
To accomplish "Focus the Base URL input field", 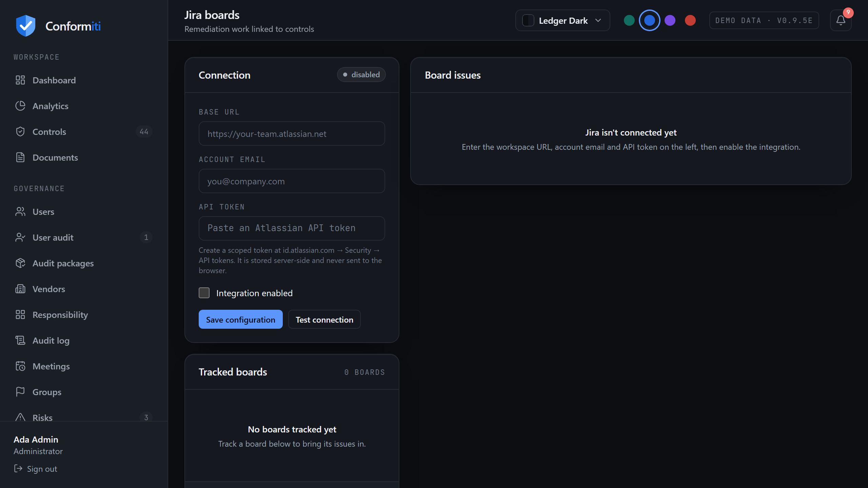I will 292,134.
